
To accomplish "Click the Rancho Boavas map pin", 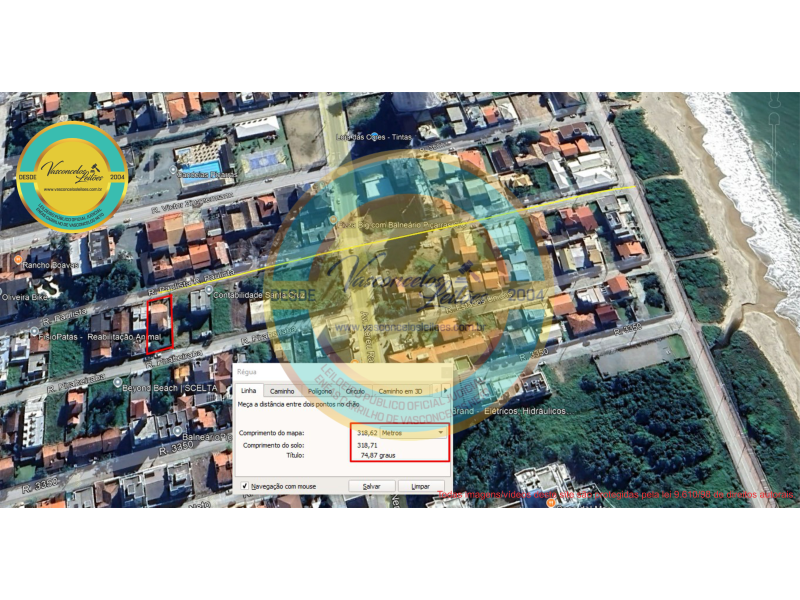I will pos(38,265).
